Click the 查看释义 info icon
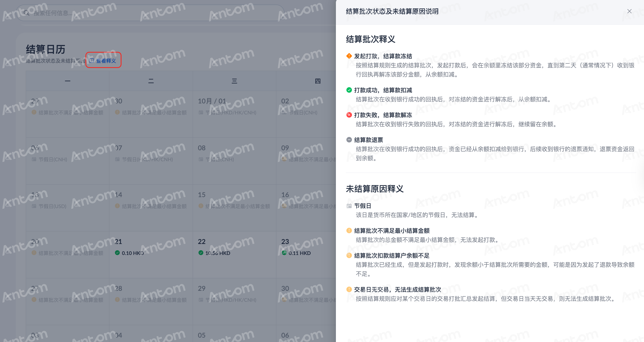 pyautogui.click(x=92, y=61)
